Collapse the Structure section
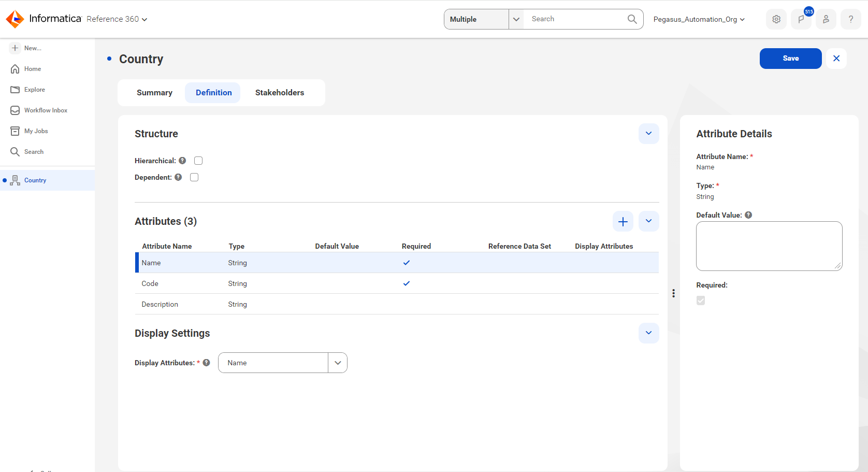 (x=649, y=134)
